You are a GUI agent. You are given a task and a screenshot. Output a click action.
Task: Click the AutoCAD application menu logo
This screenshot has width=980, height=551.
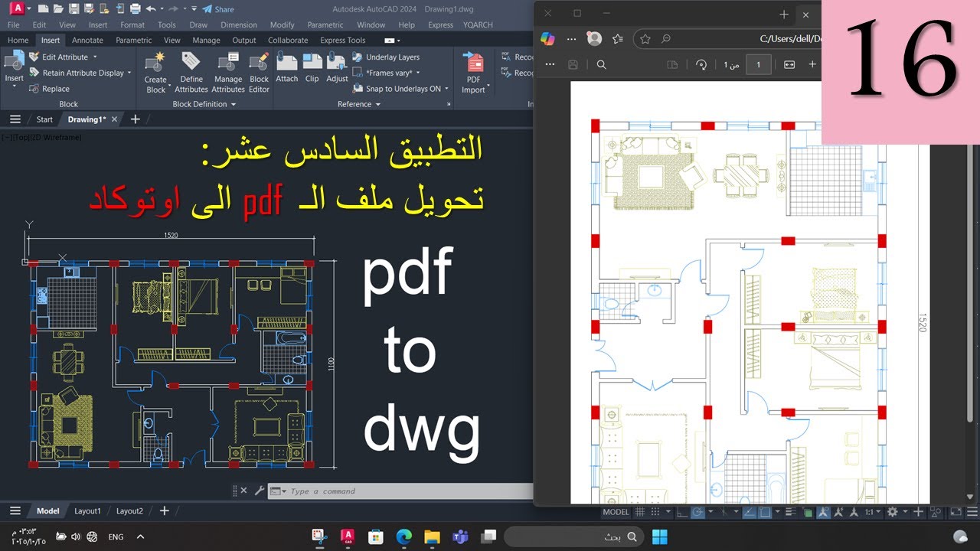(x=17, y=9)
